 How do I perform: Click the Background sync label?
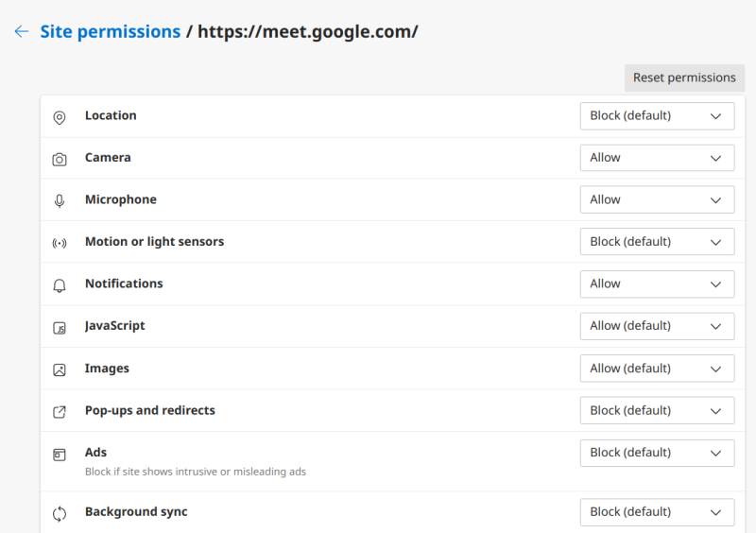coord(136,512)
